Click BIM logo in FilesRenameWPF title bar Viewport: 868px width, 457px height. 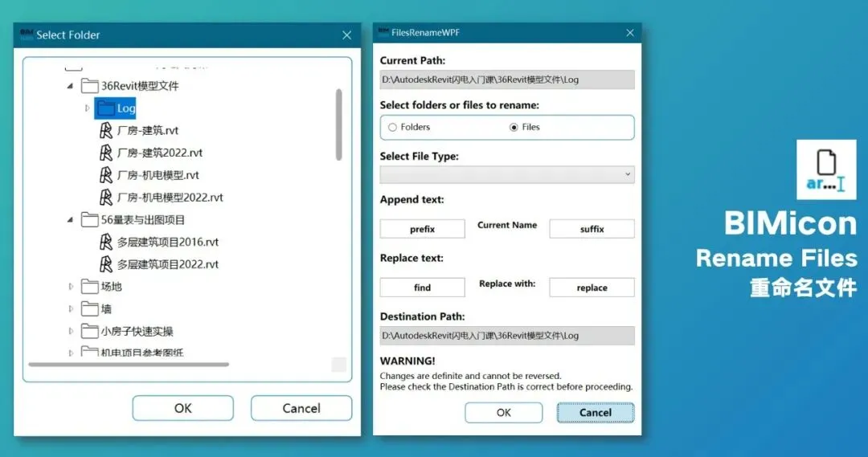tap(383, 32)
